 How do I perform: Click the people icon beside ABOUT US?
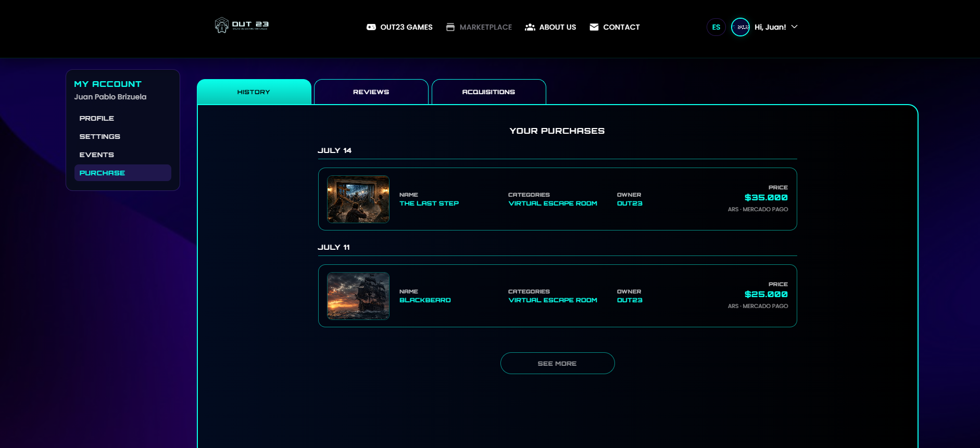pos(530,27)
